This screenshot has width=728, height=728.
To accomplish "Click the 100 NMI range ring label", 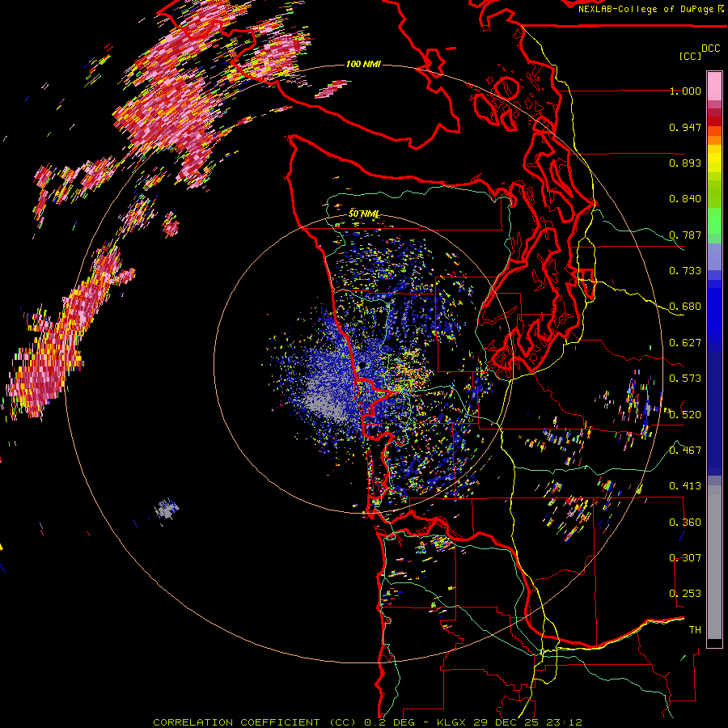I will (363, 64).
